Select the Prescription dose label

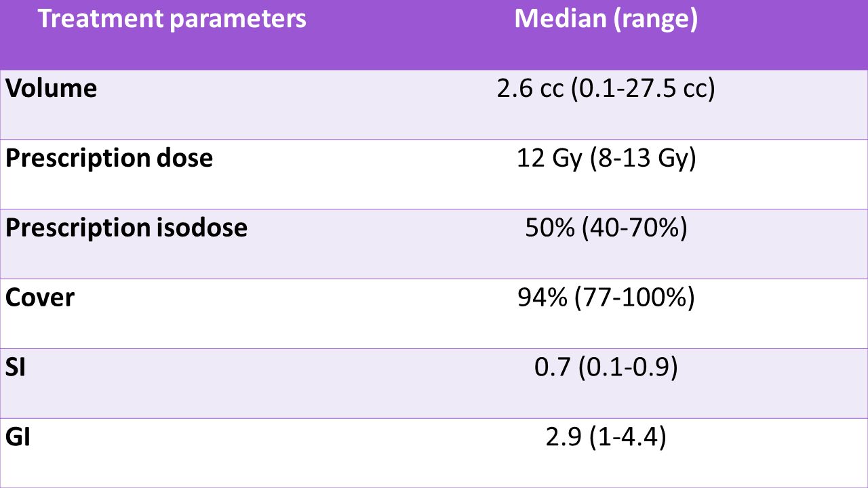[x=109, y=158]
